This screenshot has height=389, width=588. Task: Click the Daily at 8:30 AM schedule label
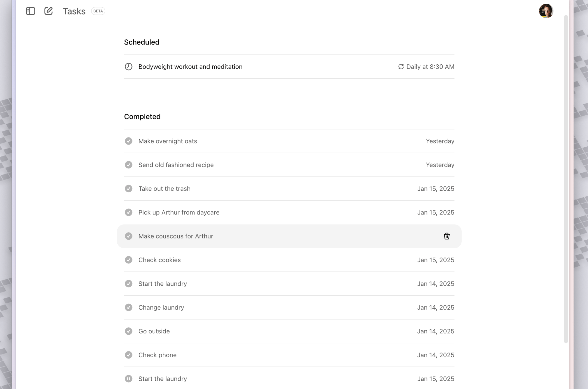[430, 67]
